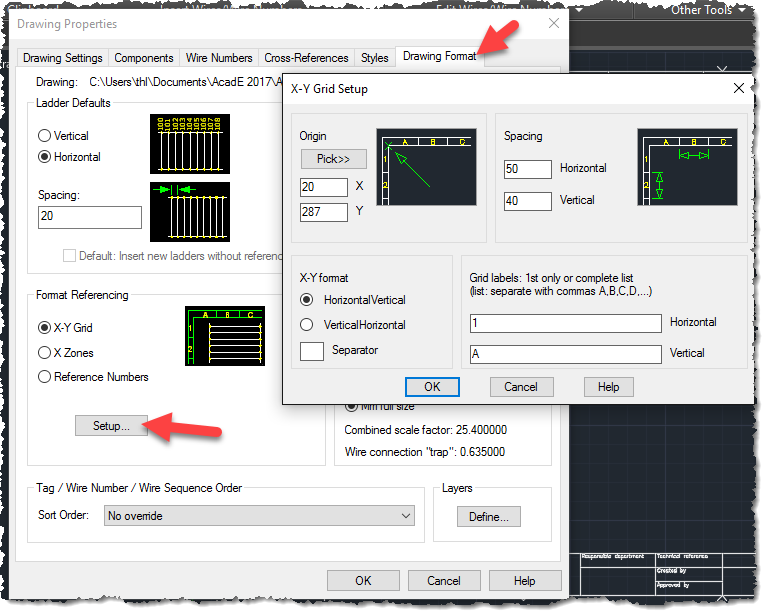This screenshot has width=768, height=615.
Task: Open the Sort Order dropdown
Action: point(259,516)
